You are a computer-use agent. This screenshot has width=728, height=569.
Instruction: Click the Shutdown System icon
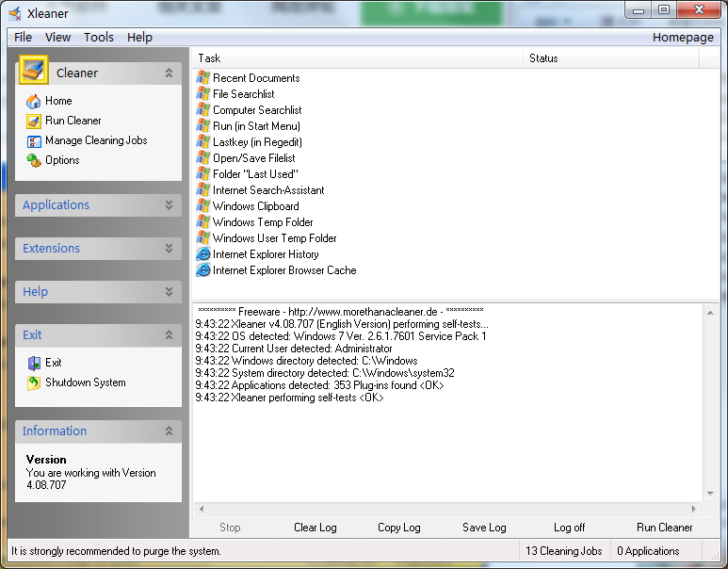pyautogui.click(x=33, y=382)
